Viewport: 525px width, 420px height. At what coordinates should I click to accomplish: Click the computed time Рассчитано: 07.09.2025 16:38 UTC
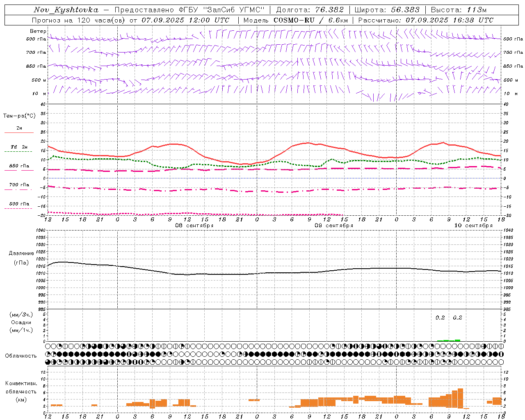coord(426,20)
